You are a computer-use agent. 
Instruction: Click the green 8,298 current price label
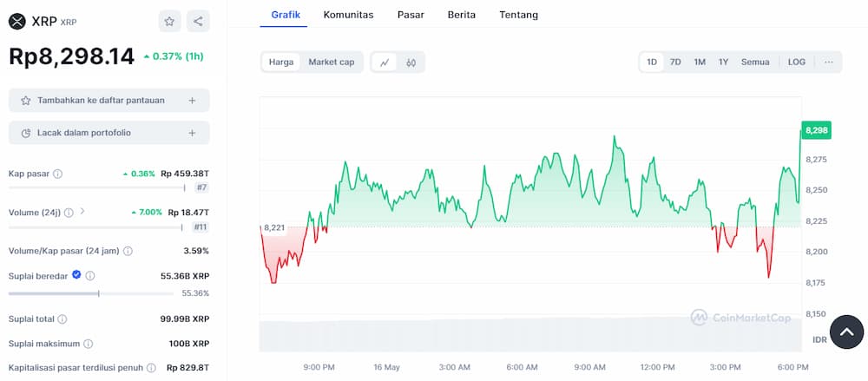coord(817,130)
